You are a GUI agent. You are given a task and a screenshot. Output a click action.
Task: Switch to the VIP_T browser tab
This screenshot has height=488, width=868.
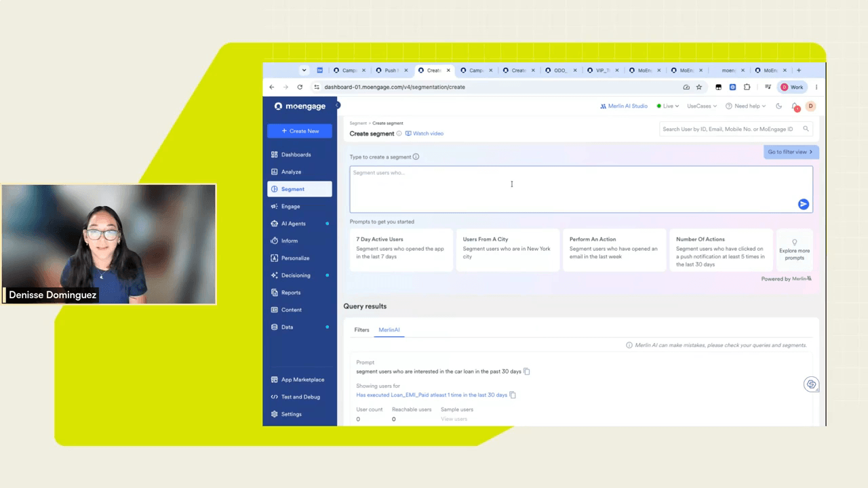click(602, 70)
